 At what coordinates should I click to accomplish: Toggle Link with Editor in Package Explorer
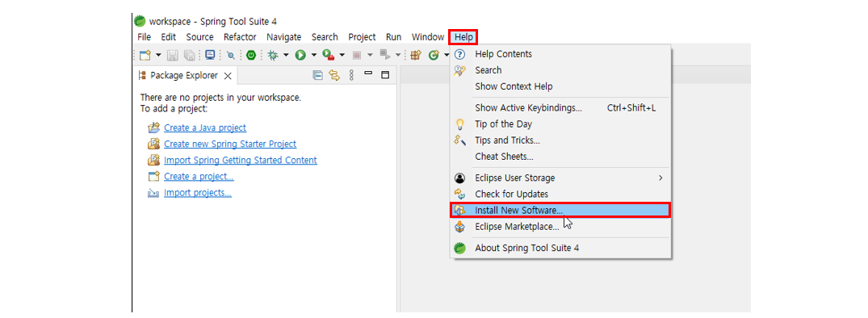(x=334, y=75)
